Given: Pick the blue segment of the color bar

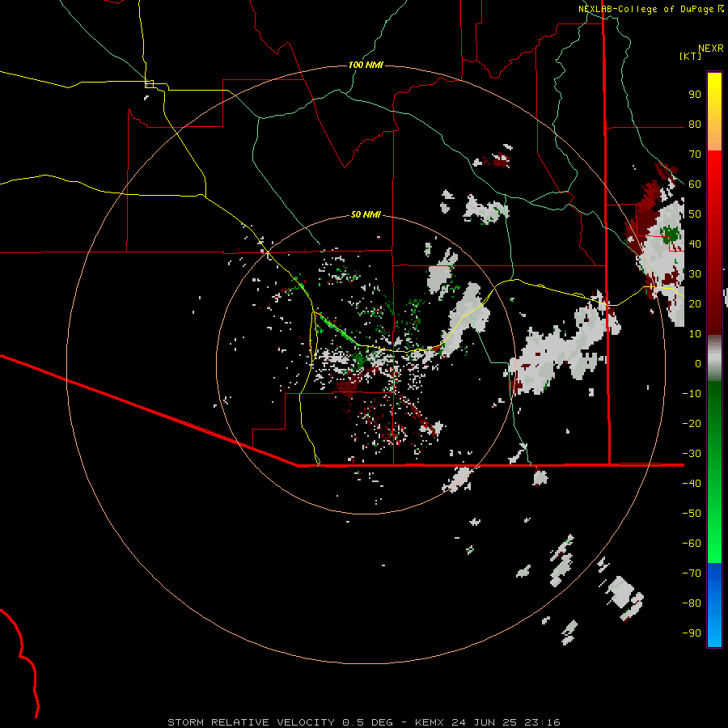Looking at the screenshot, I should 714,605.
